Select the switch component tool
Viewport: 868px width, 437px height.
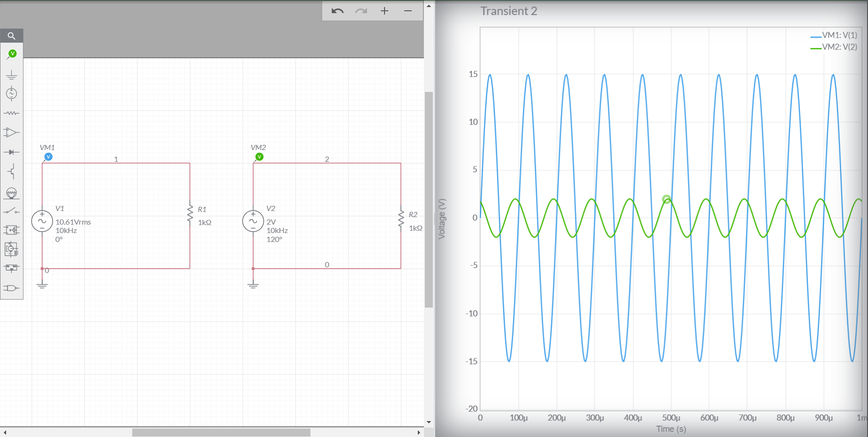12,211
